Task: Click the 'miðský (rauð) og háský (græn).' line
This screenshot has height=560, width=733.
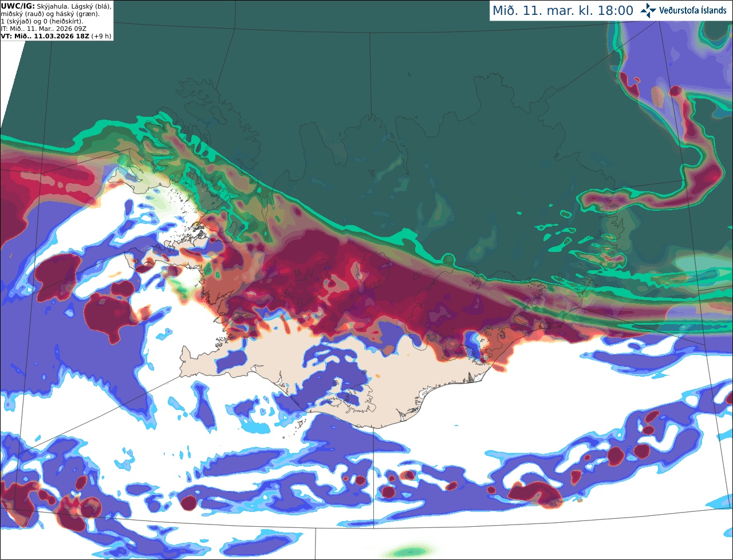Action: (49, 13)
